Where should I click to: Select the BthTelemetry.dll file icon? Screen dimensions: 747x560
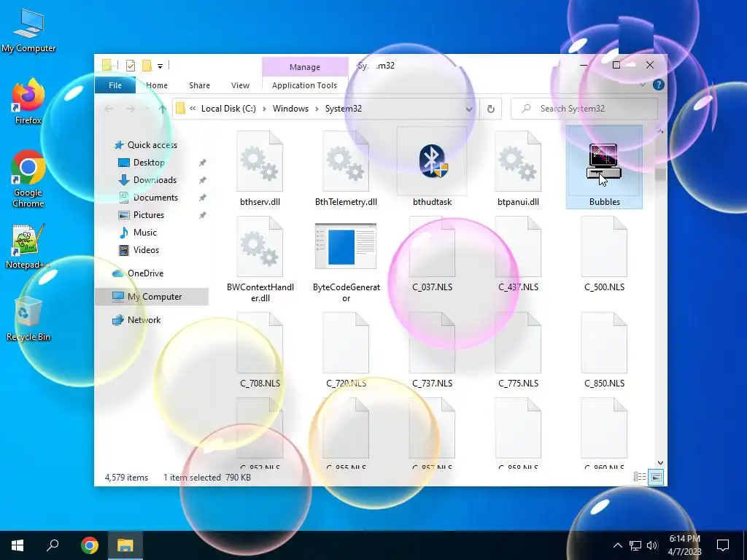(x=345, y=161)
